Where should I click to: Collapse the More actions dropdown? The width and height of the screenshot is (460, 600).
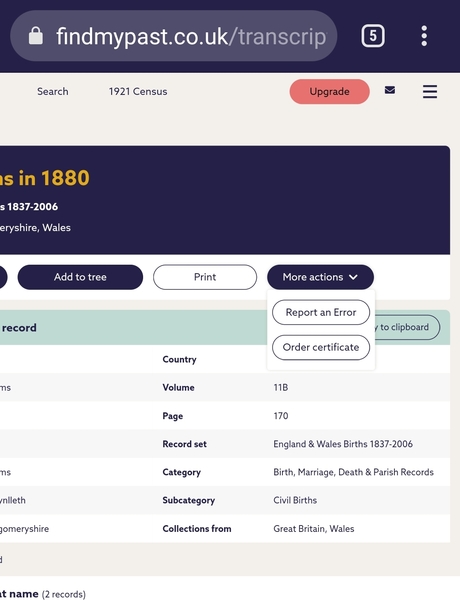click(x=320, y=277)
